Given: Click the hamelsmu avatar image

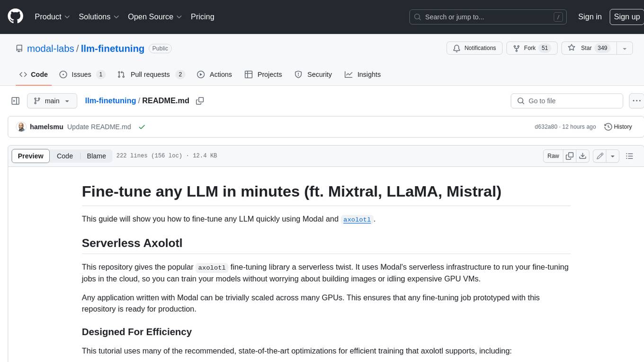Looking at the screenshot, I should click(x=21, y=127).
